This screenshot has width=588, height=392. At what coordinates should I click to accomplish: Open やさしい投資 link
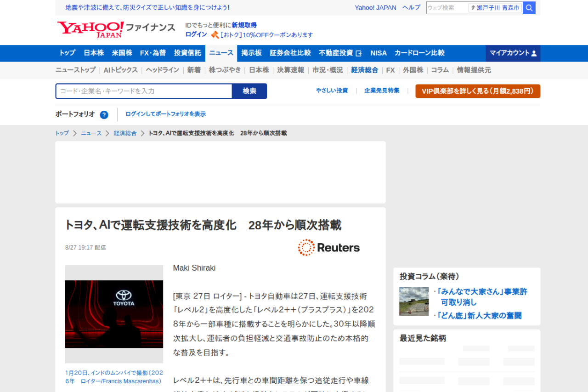pos(332,91)
